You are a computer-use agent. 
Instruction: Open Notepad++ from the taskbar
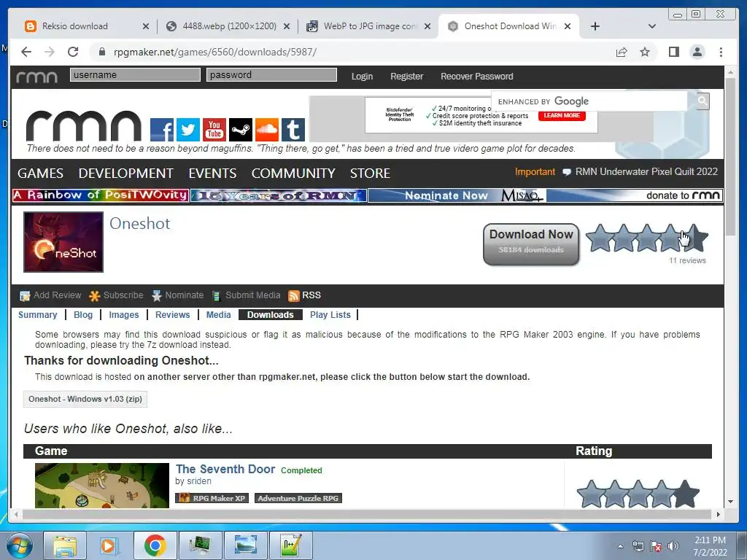290,545
